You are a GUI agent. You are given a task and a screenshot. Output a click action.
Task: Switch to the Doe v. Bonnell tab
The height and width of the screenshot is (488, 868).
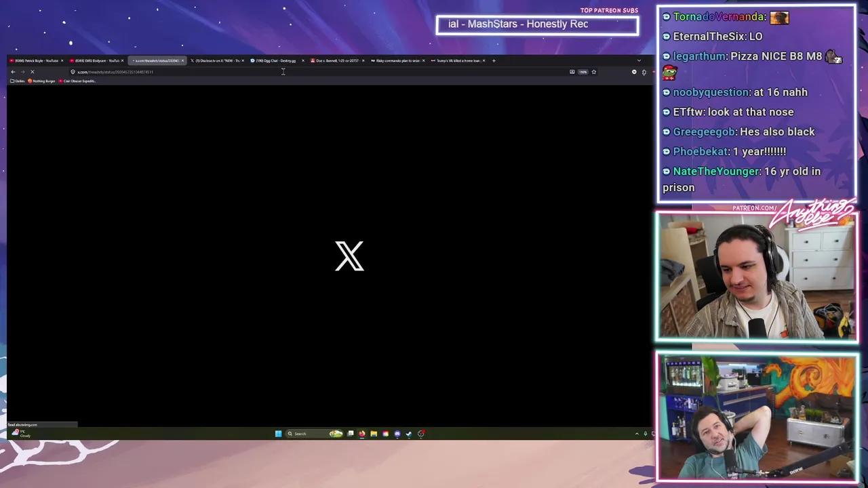coord(336,60)
